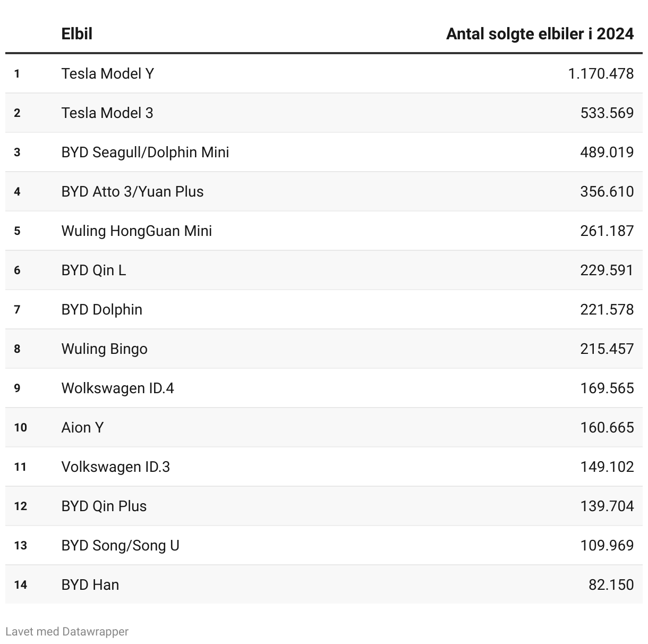This screenshot has height=644, width=648.
Task: Click the BYD Qin L entry
Action: click(x=93, y=270)
